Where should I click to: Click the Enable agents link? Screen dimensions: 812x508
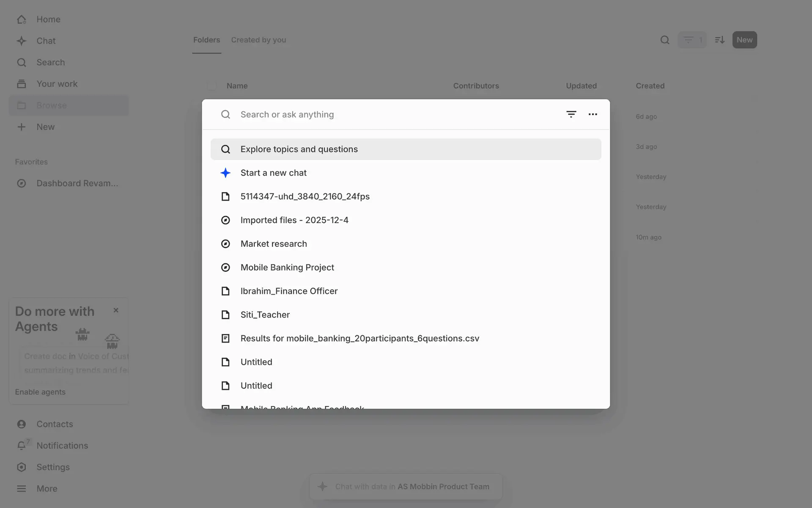coord(40,392)
